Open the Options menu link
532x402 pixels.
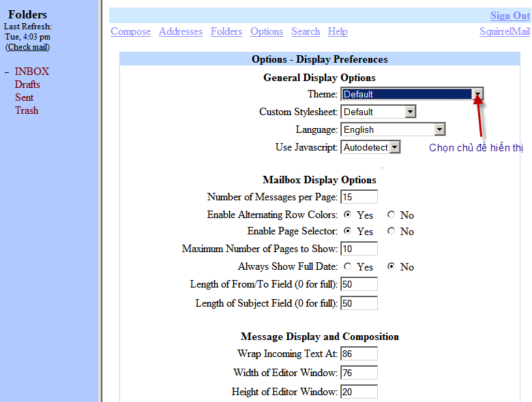[267, 31]
